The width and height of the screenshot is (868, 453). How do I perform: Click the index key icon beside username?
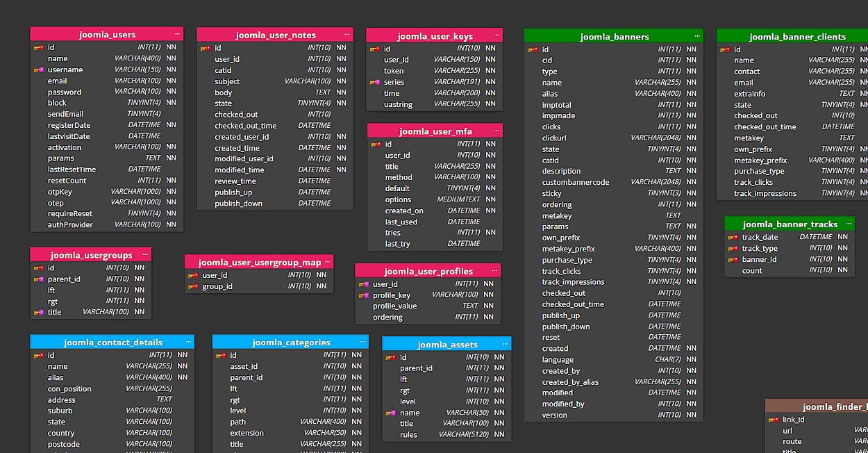[39, 70]
